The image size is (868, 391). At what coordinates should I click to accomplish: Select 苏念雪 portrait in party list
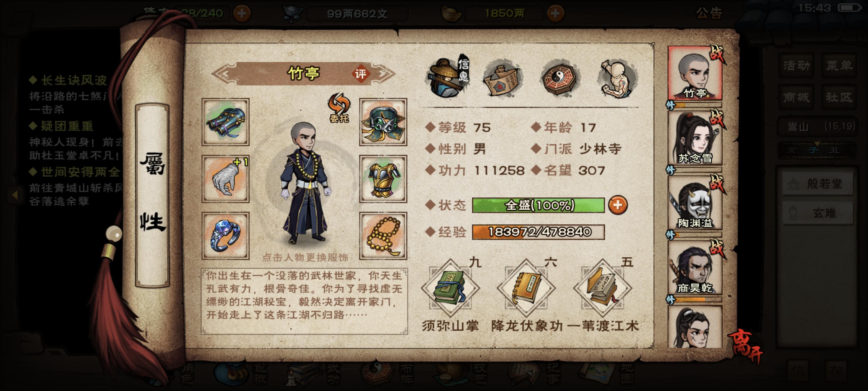point(695,138)
